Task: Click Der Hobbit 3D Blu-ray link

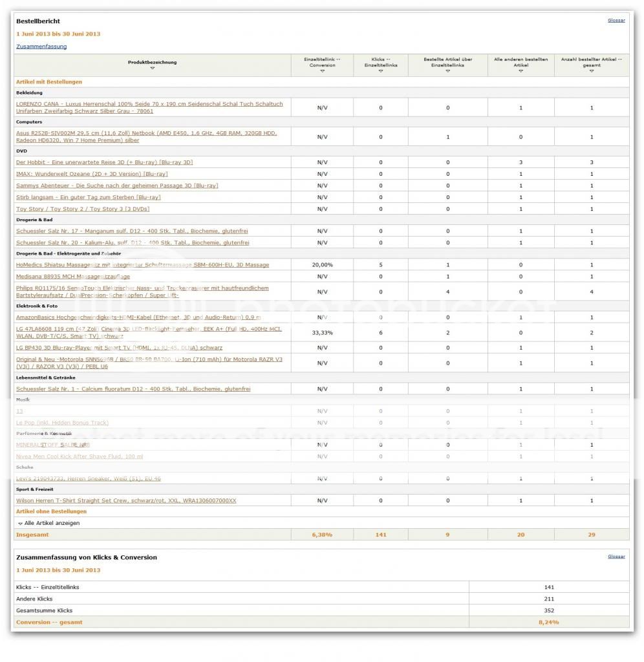Action: pos(104,162)
